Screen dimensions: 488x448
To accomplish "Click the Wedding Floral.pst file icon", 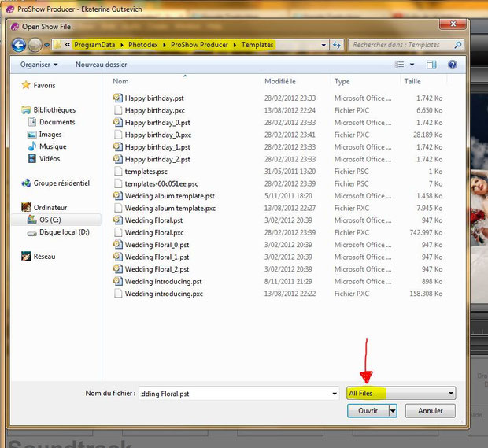I will coord(117,220).
